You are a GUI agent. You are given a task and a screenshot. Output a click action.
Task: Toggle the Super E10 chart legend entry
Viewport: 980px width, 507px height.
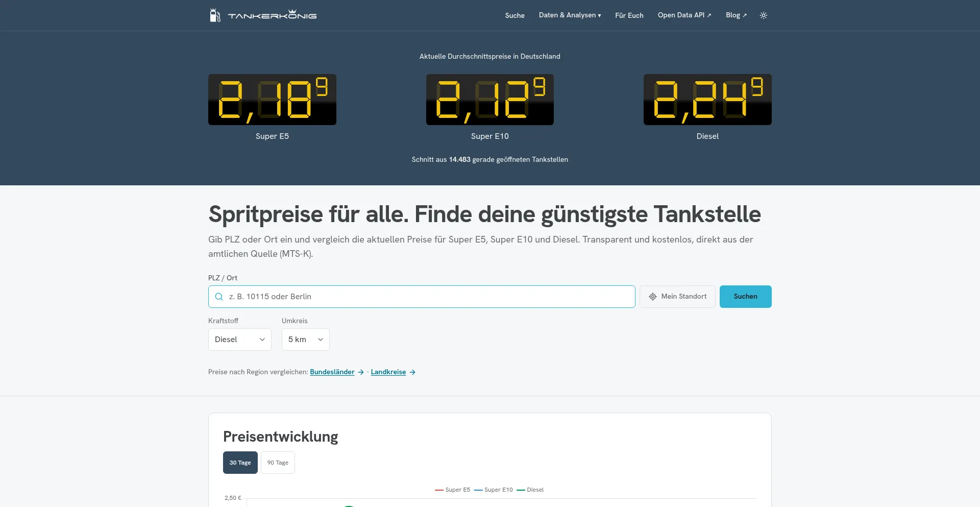494,490
